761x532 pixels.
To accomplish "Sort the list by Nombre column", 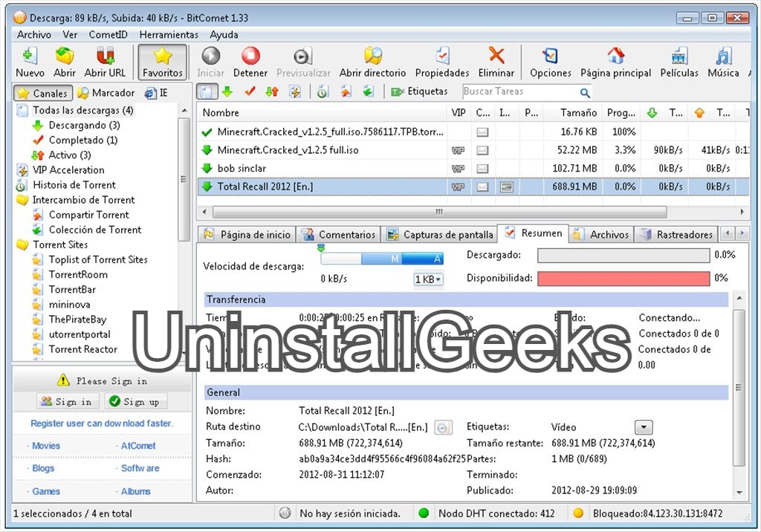I will [321, 113].
